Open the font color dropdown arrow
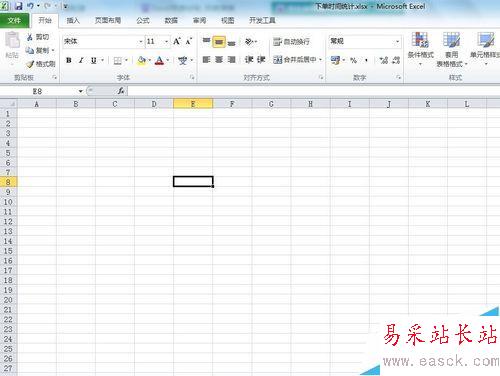The image size is (500, 376). coord(168,60)
